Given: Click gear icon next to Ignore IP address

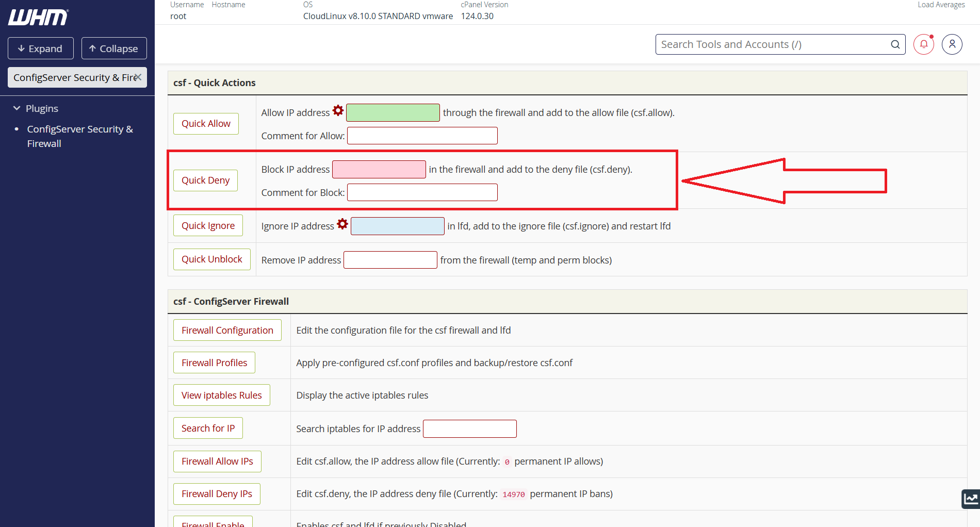Looking at the screenshot, I should click(x=342, y=224).
